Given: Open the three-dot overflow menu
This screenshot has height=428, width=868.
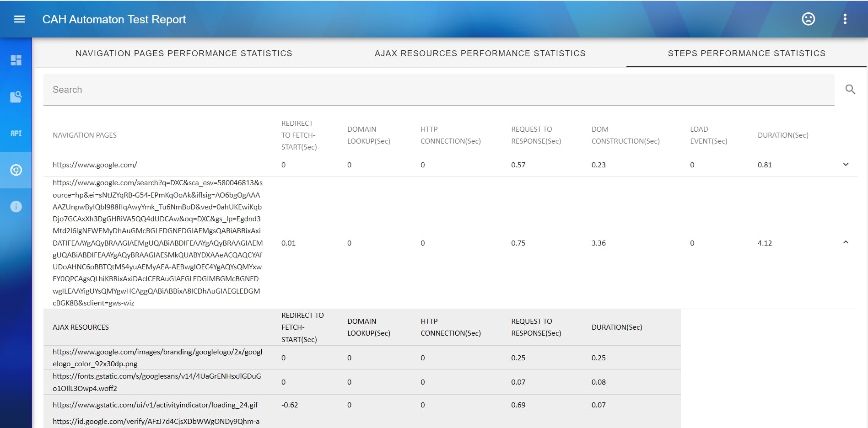Looking at the screenshot, I should [846, 19].
